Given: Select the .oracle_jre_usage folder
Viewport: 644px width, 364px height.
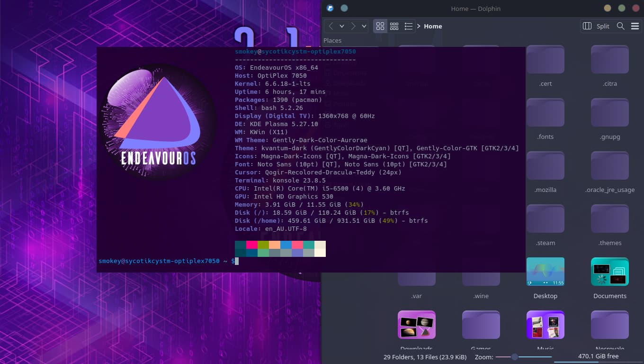Looking at the screenshot, I should coord(610,173).
